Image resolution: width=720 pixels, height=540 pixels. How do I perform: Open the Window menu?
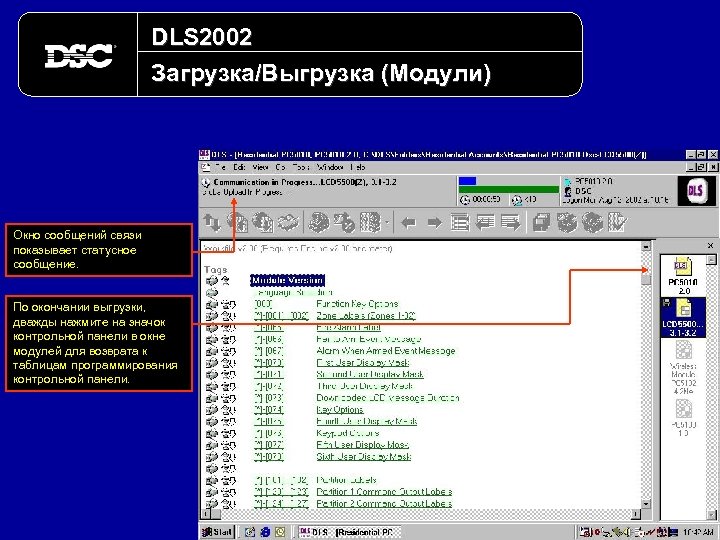point(330,167)
